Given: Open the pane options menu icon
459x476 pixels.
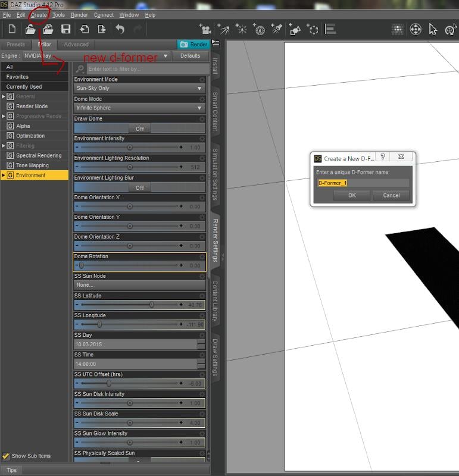Looking at the screenshot, I should coord(216,43).
